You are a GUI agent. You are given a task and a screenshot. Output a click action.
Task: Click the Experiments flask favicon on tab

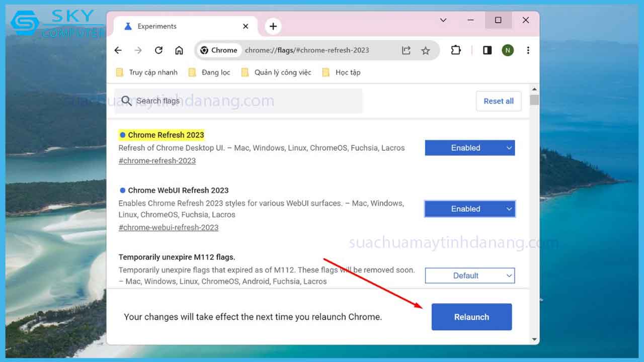(127, 26)
